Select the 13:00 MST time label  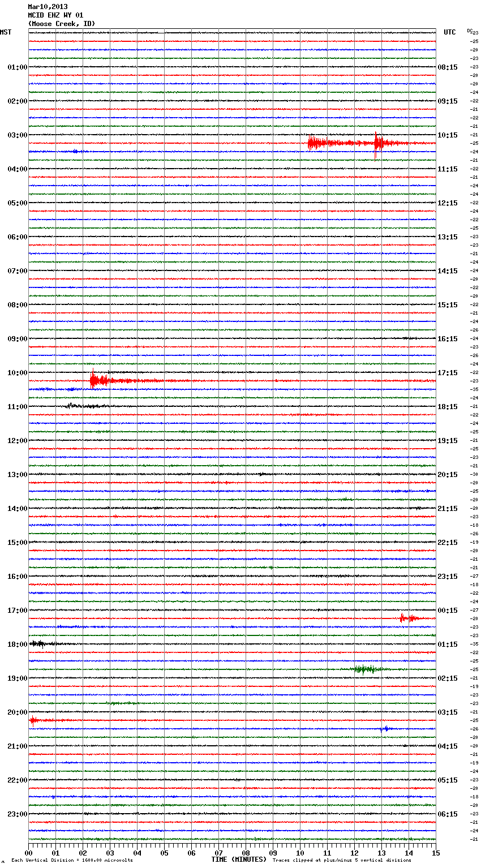click(x=18, y=475)
